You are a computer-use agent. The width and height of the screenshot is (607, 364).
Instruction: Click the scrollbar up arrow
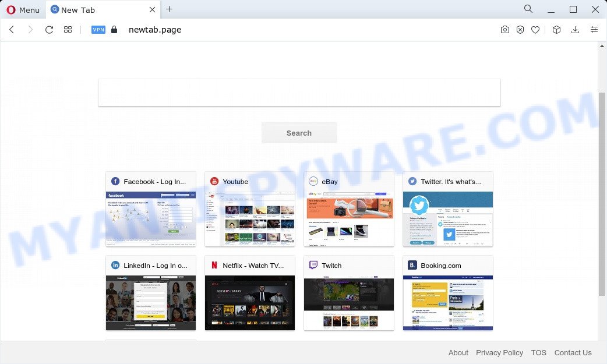tap(602, 46)
